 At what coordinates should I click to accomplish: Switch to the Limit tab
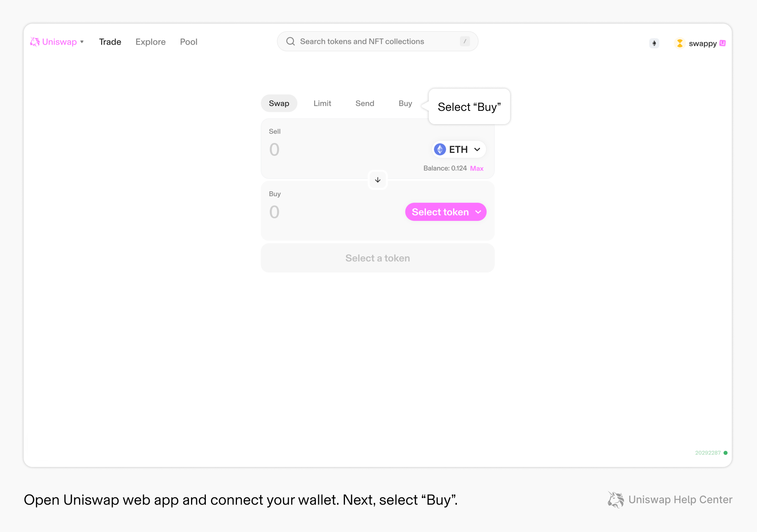(x=322, y=103)
